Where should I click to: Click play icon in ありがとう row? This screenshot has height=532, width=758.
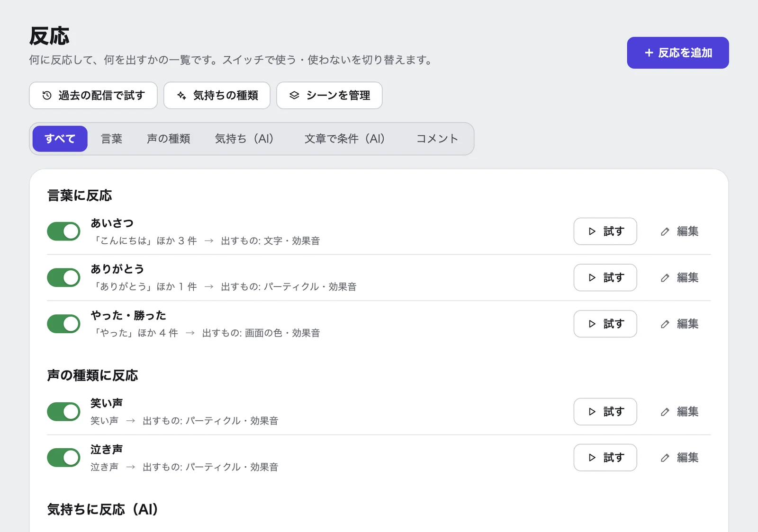click(x=592, y=278)
